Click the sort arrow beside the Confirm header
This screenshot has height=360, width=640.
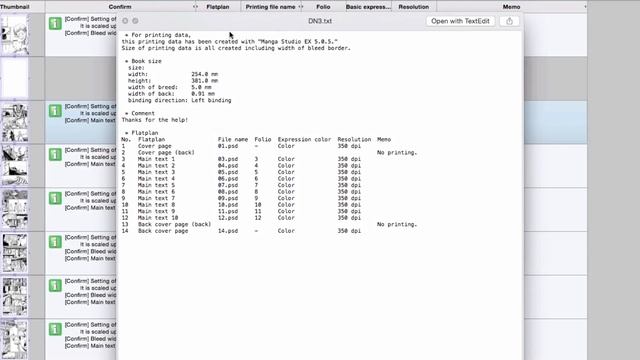point(195,7)
